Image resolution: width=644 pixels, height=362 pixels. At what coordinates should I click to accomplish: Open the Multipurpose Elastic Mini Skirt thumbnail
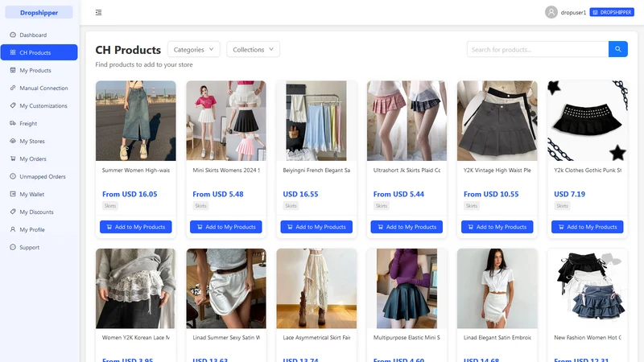[x=407, y=288]
